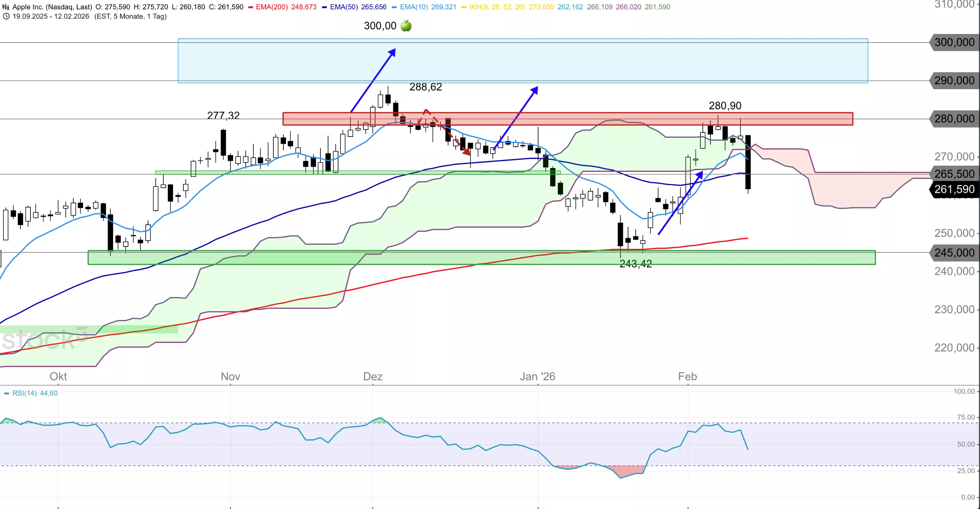Click the 300,000 price axis label
The width and height of the screenshot is (980, 509).
(x=954, y=42)
